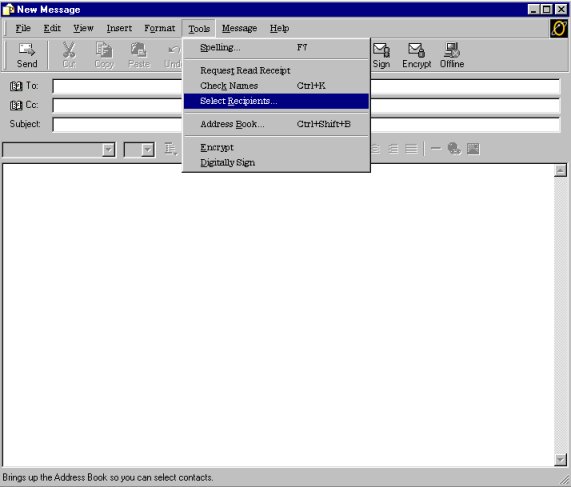Screen dimensions: 571x487
Task: Click the Encrypt envelope toolbar icon
Action: click(x=416, y=50)
